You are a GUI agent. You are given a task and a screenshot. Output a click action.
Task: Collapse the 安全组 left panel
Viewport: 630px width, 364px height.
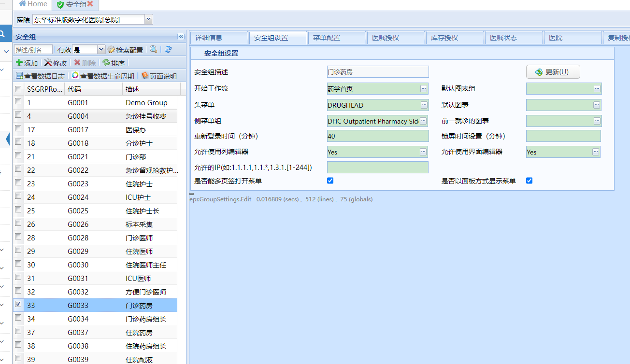coord(181,37)
